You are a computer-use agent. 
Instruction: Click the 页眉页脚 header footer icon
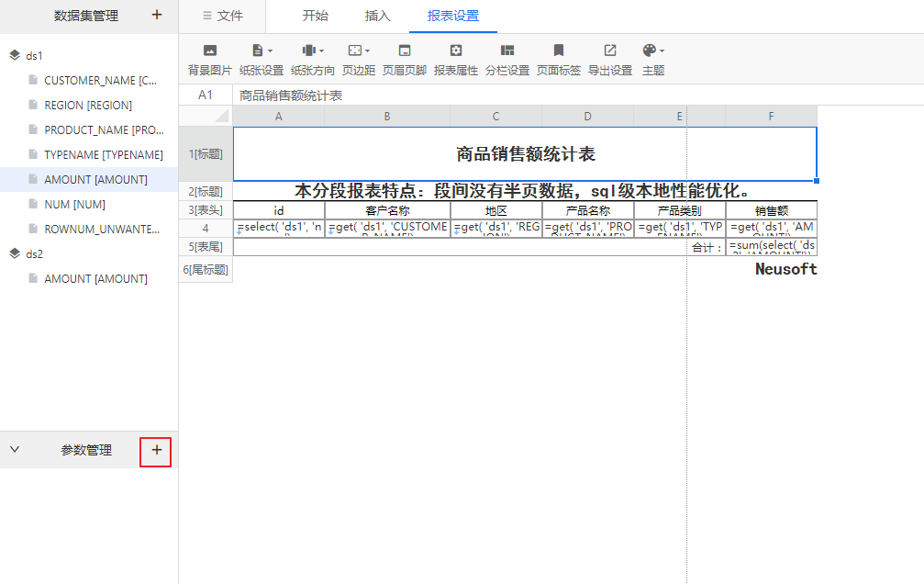(404, 51)
